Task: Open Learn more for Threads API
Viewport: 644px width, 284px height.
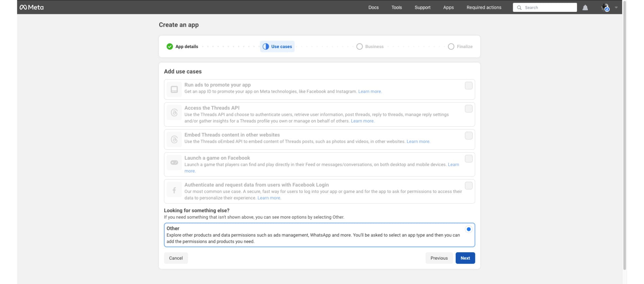Action: pos(362,121)
